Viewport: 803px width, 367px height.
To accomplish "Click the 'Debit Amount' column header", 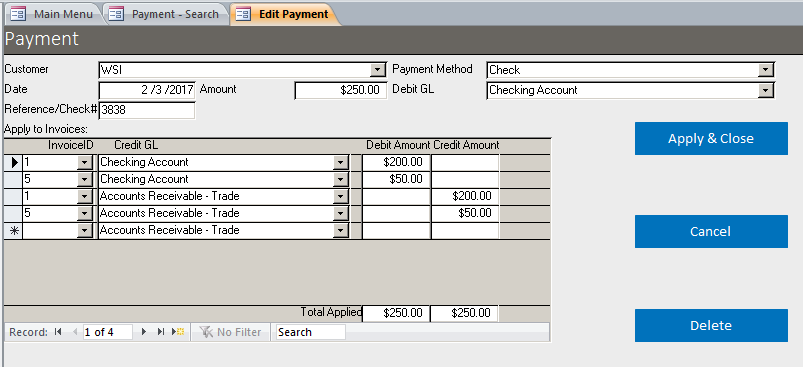I will coord(398,145).
